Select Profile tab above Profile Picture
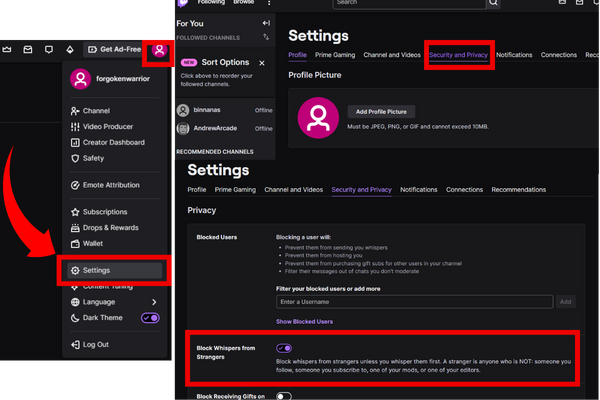 [297, 55]
